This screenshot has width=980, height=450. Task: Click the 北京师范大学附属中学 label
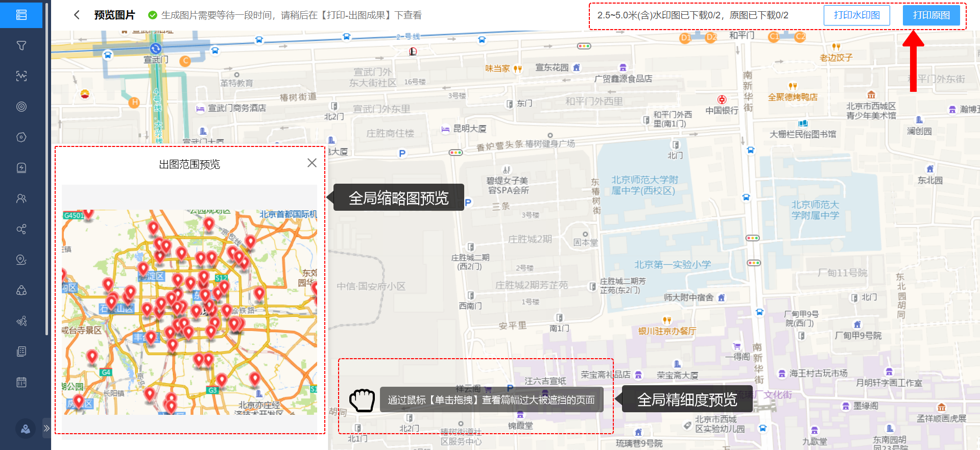[816, 210]
